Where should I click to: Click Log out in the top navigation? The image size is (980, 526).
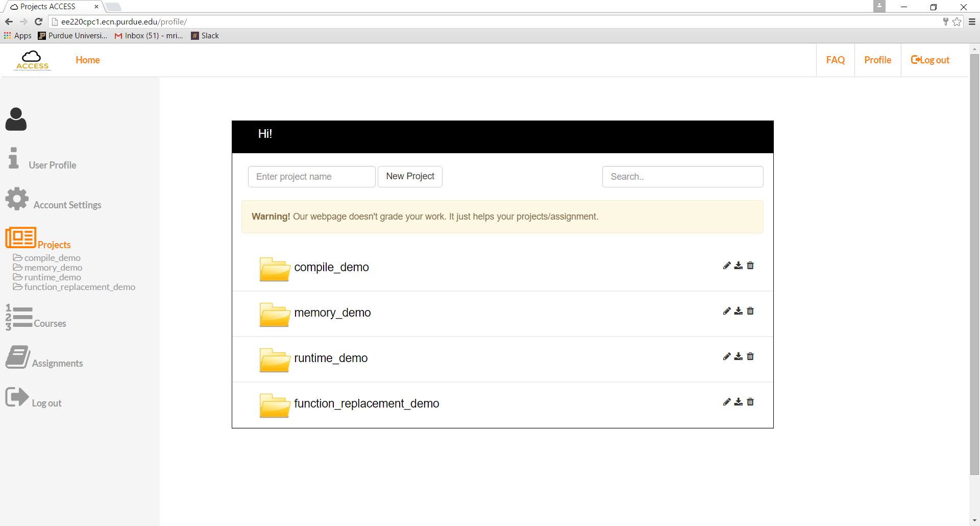click(930, 60)
